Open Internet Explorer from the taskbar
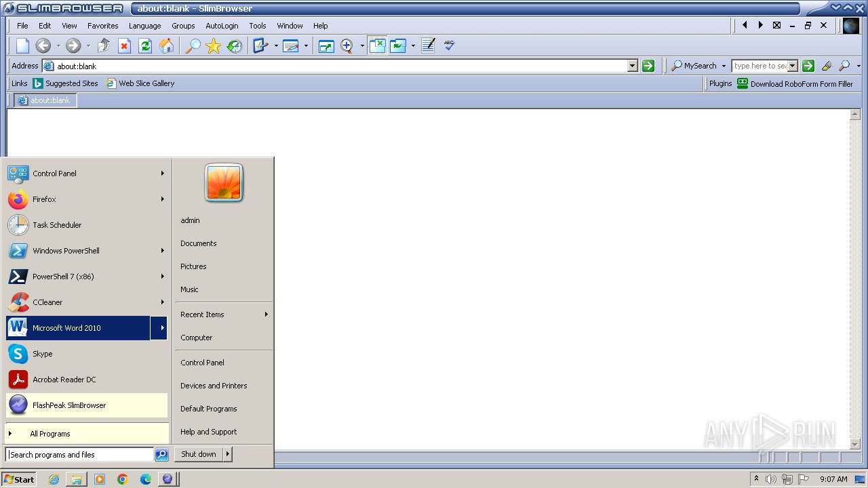The height and width of the screenshot is (488, 868). coord(54,479)
